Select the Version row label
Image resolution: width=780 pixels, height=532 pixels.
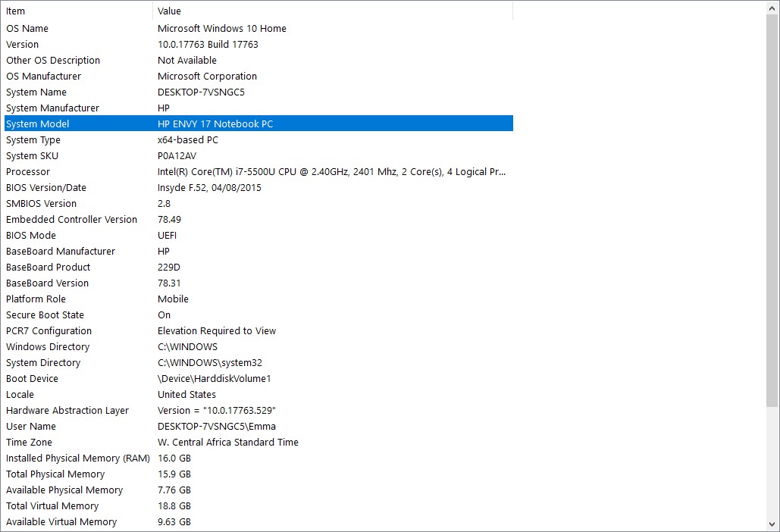(23, 44)
